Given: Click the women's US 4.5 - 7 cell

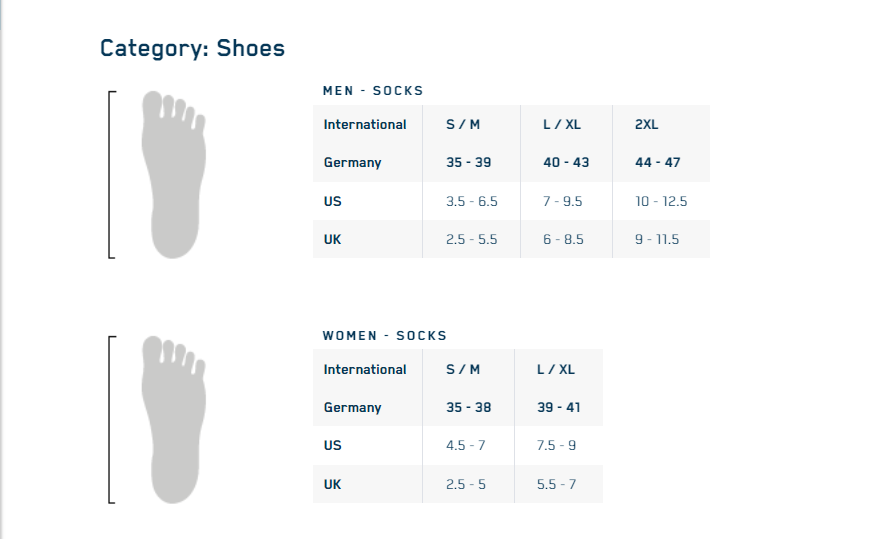Looking at the screenshot, I should 466,446.
